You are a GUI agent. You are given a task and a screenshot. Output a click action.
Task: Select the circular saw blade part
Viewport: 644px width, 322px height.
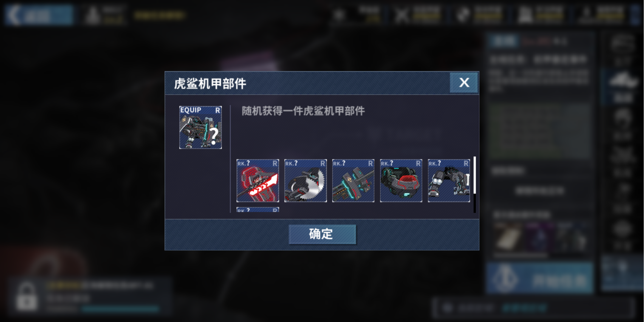306,181
